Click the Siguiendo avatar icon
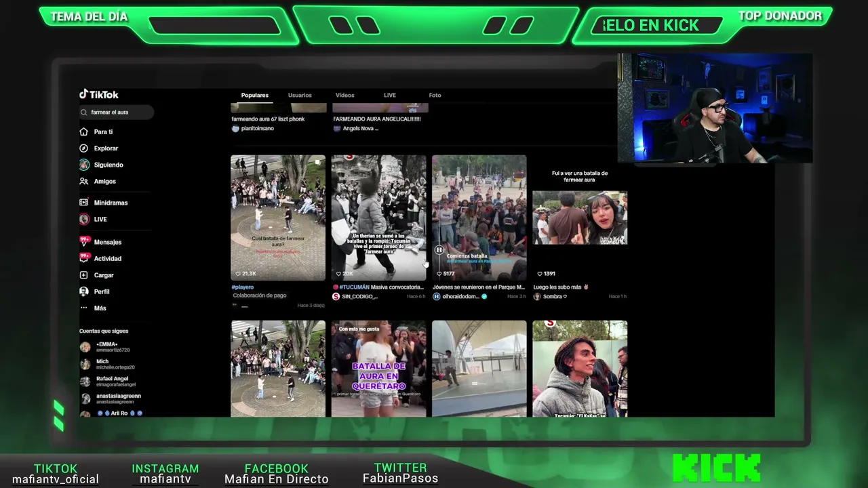868x488 pixels. tap(84, 165)
